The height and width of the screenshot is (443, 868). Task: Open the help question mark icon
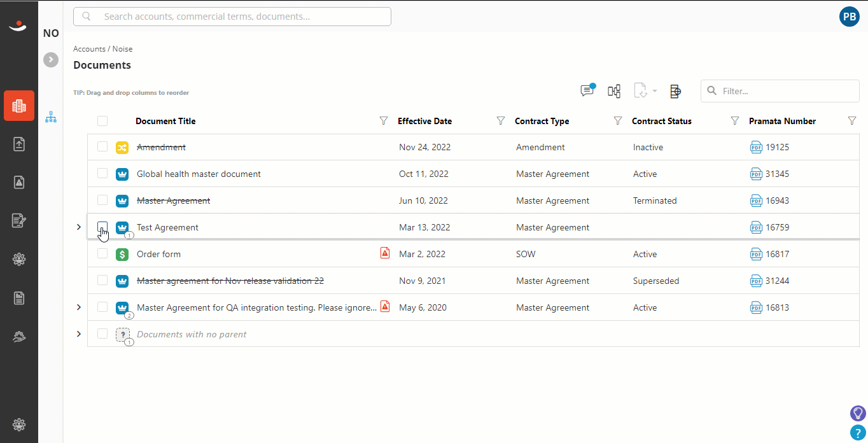(858, 433)
